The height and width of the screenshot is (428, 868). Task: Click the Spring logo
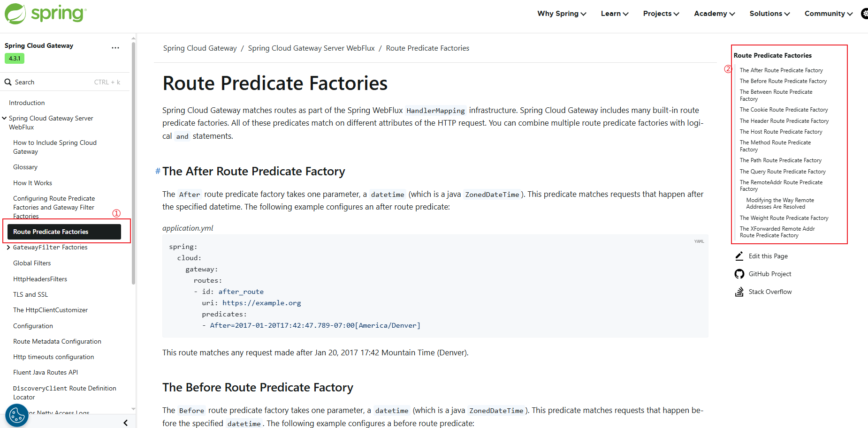click(46, 14)
